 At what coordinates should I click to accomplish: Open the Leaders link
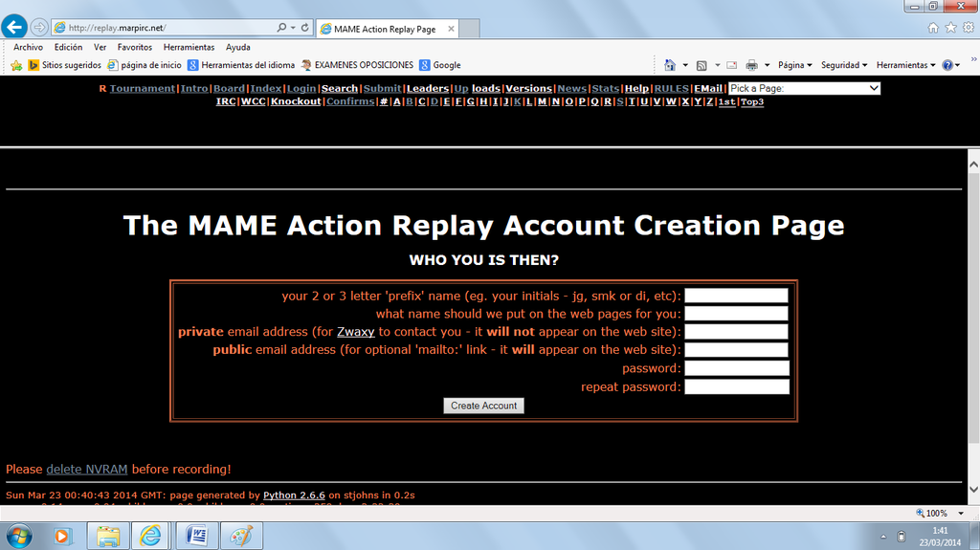point(428,88)
